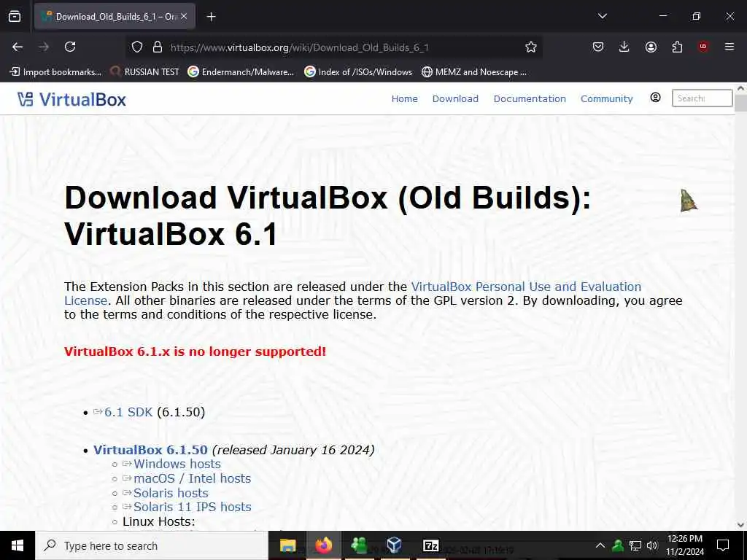This screenshot has height=560, width=747.
Task: Click the forward arrow button
Action: [44, 47]
